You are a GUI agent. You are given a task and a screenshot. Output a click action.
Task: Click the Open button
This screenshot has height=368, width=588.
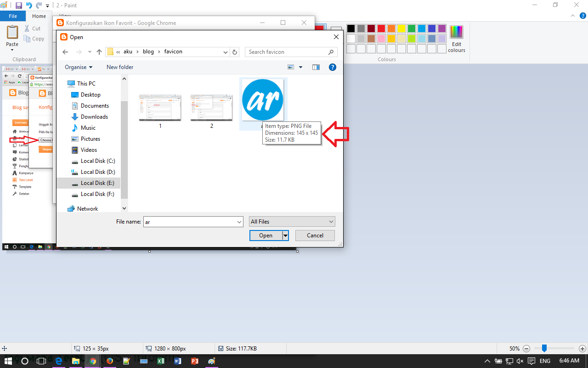[x=266, y=236]
